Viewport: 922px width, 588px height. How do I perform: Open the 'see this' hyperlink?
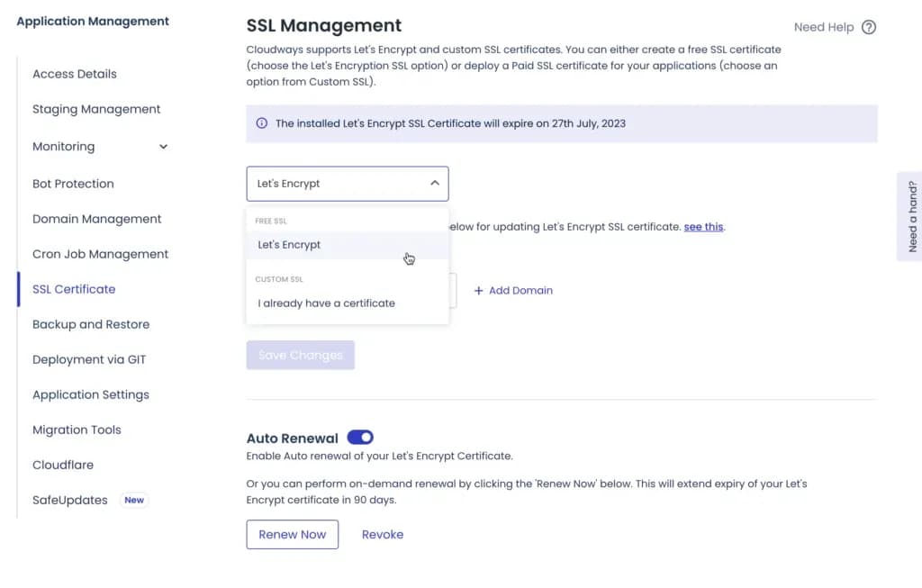pyautogui.click(x=703, y=227)
